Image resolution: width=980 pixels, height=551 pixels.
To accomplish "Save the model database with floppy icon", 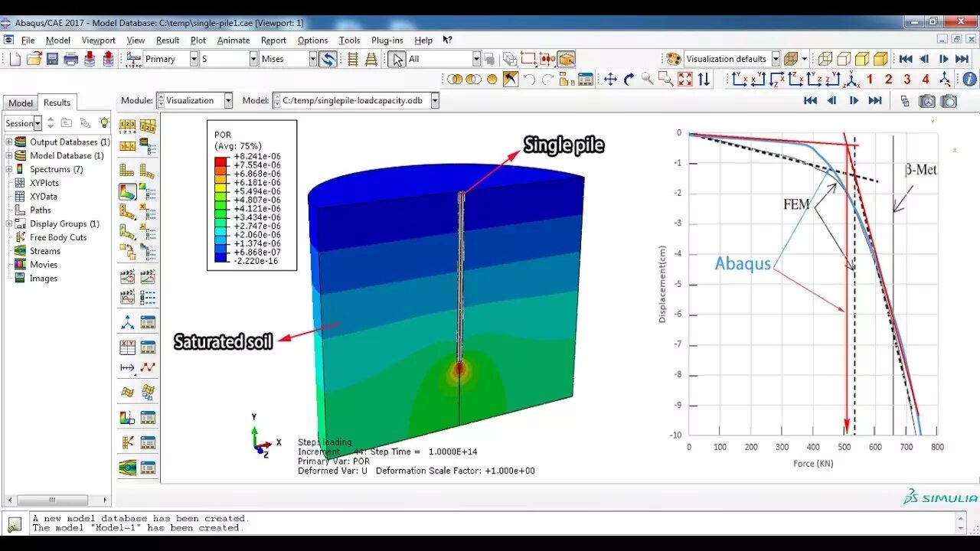I will pos(52,59).
